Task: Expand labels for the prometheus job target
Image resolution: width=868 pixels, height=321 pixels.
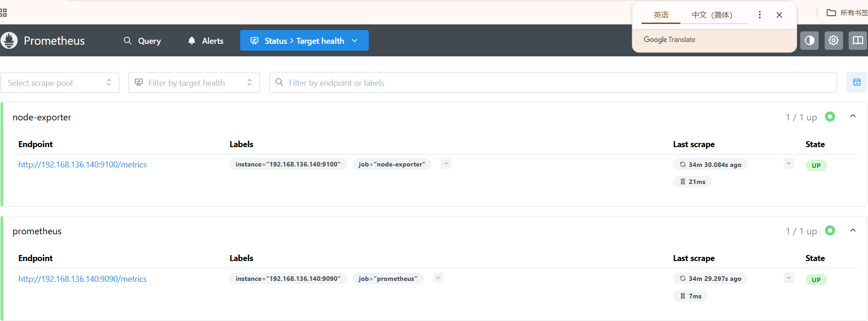Action: (438, 278)
